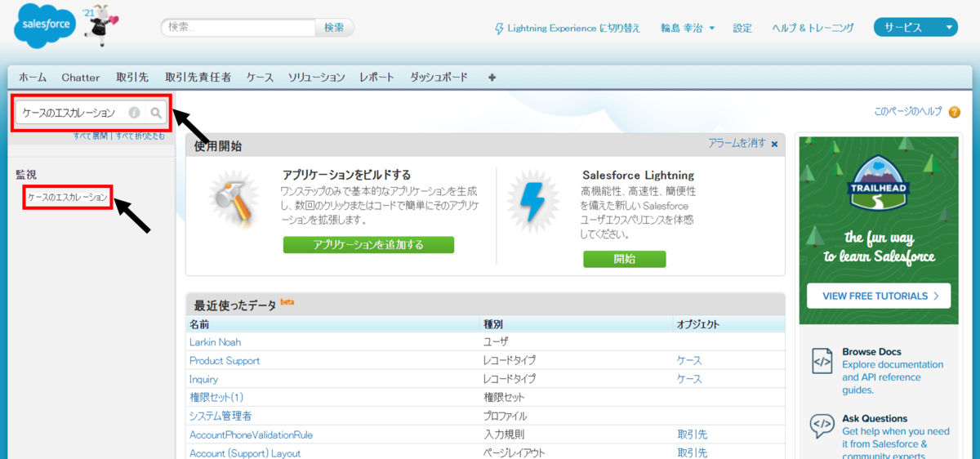Open the レポート tab
This screenshot has width=980, height=459.
point(377,78)
